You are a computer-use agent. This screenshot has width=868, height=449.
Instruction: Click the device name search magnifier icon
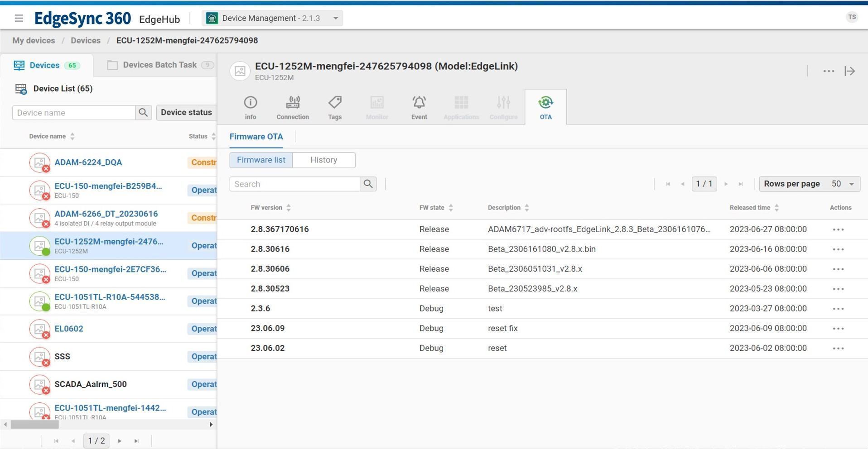143,113
